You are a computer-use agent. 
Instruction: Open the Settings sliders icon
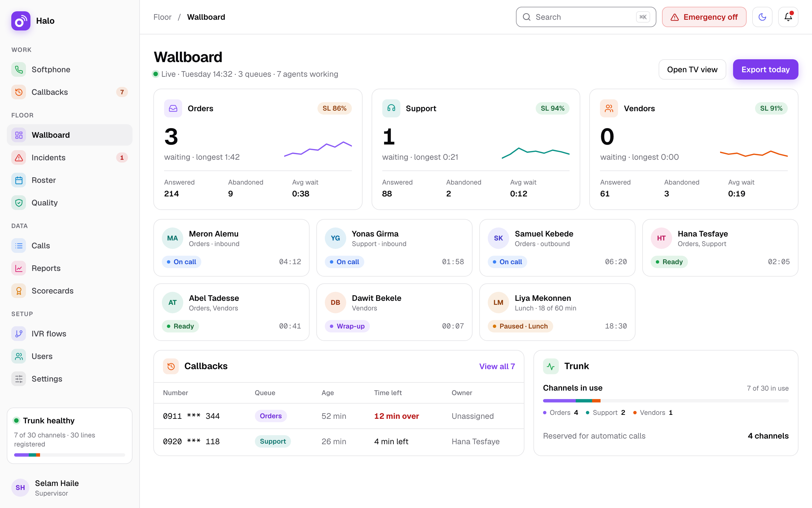(x=19, y=379)
